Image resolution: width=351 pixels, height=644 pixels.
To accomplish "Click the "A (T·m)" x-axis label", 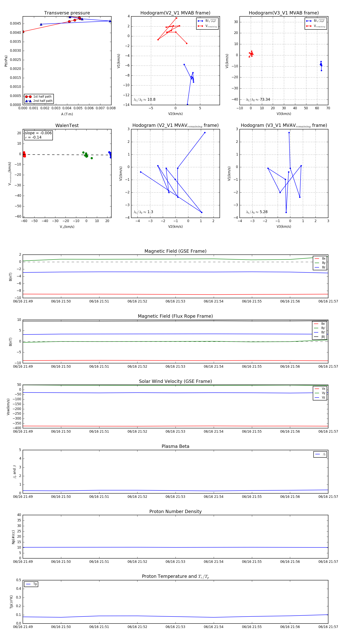I will [x=67, y=114].
